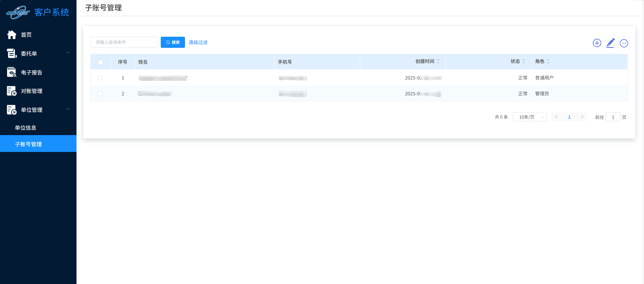Focus the 前往 page number input
Image resolution: width=644 pixels, height=284 pixels.
point(613,117)
